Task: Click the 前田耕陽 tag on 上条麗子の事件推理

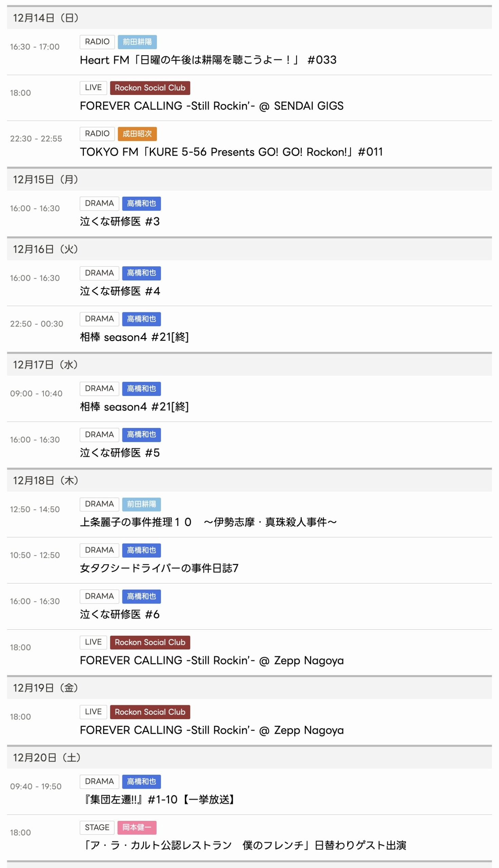Action: coord(141,504)
